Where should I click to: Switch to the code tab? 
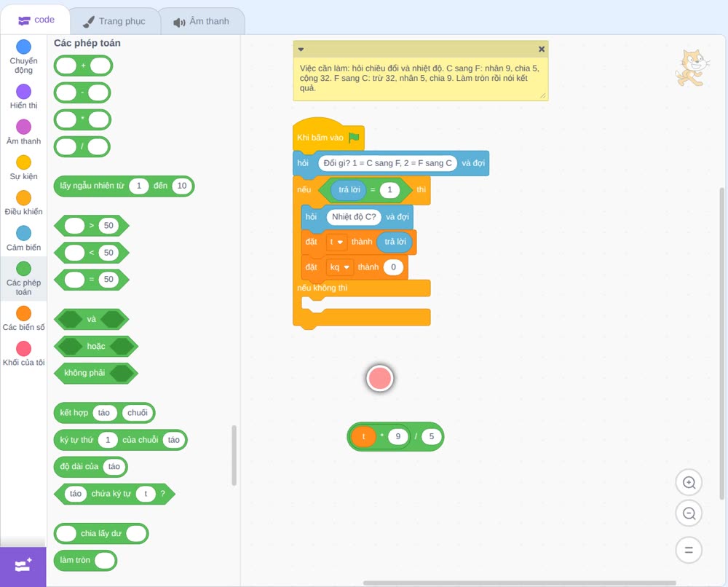(x=36, y=20)
